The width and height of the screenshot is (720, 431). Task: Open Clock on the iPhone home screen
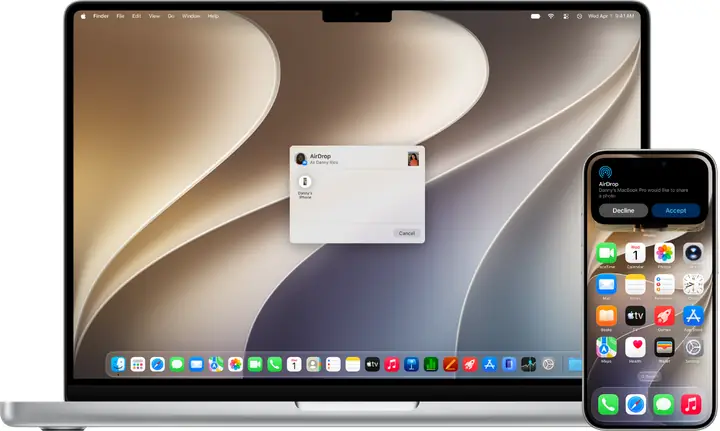[693, 285]
